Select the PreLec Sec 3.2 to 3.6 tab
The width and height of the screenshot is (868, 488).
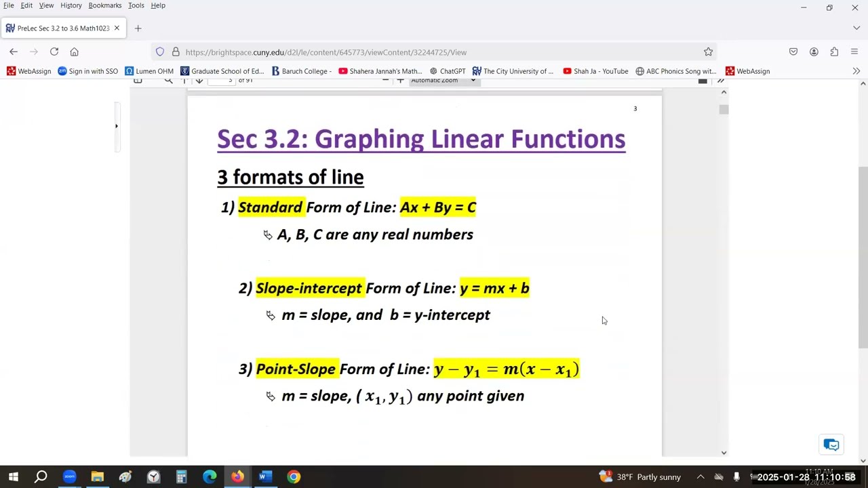point(63,28)
